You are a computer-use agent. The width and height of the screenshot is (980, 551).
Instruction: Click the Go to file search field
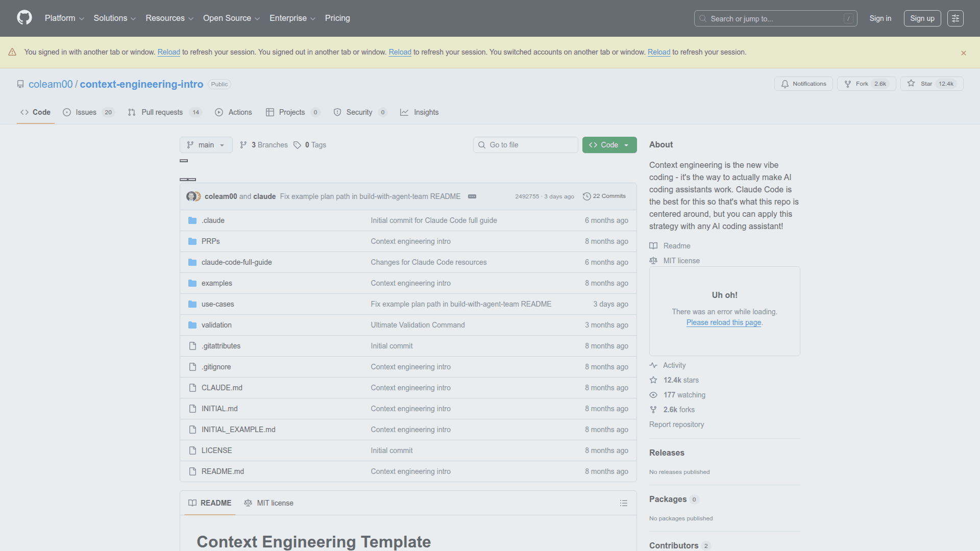525,145
